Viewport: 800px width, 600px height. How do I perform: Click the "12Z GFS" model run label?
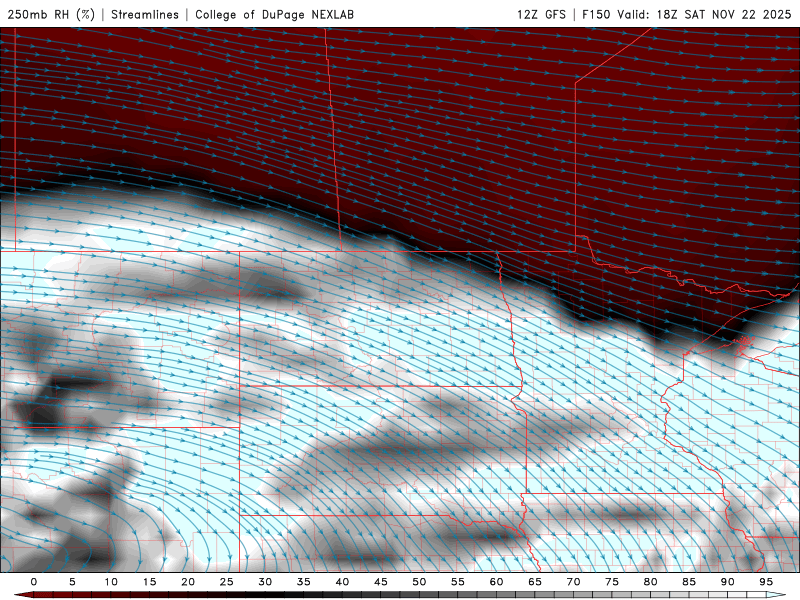pyautogui.click(x=541, y=14)
